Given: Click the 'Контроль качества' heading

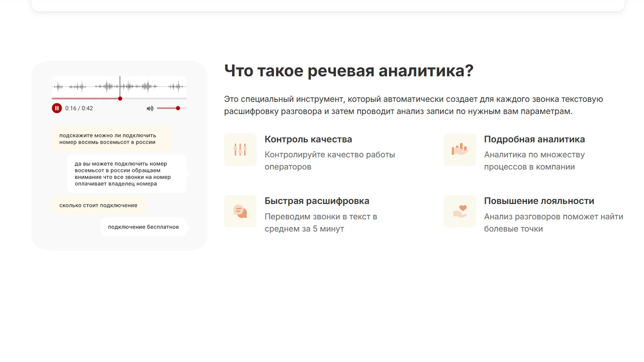Looking at the screenshot, I should tap(308, 139).
